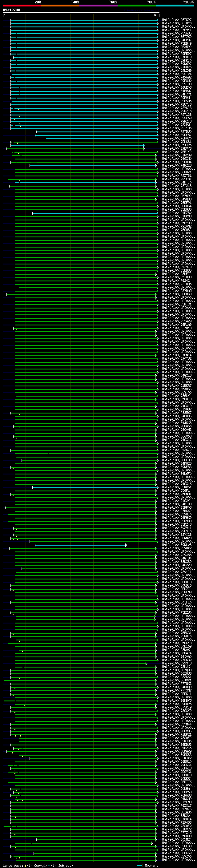Viewport: 197px width, 868px height.
Task: Click label UniRef100_P49692
Action: (177, 77)
